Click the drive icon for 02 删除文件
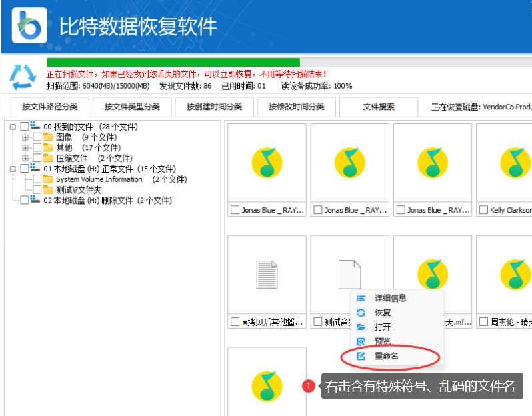 (35, 199)
